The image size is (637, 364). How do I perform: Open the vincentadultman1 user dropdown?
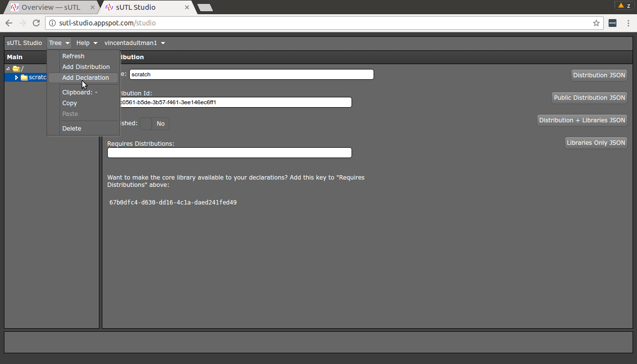[x=135, y=43]
